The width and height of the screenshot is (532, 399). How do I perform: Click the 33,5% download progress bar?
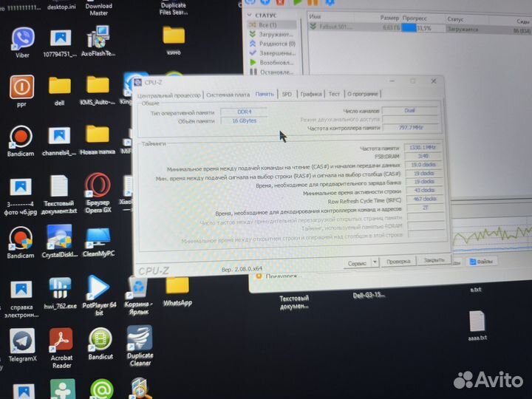423,29
